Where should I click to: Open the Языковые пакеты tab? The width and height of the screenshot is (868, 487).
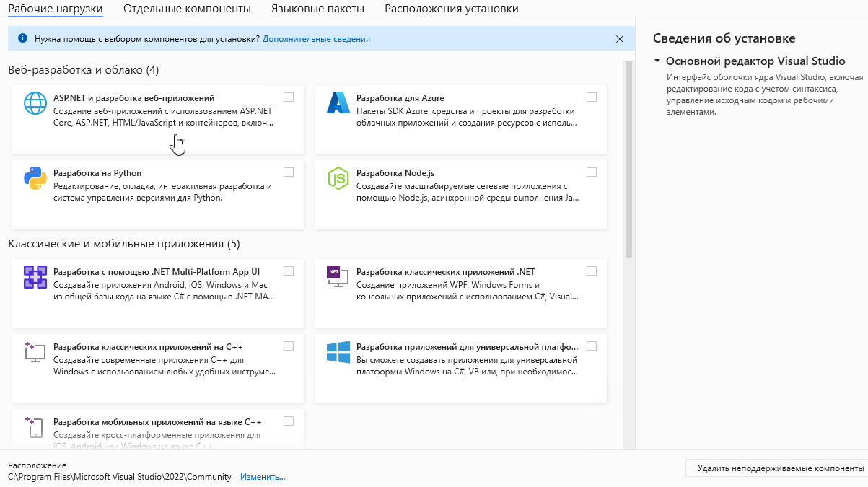(x=317, y=9)
